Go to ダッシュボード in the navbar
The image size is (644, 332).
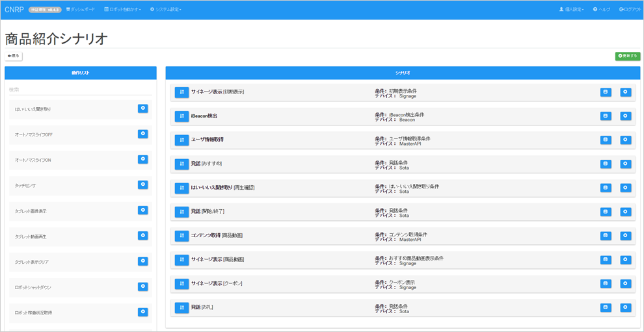click(81, 10)
